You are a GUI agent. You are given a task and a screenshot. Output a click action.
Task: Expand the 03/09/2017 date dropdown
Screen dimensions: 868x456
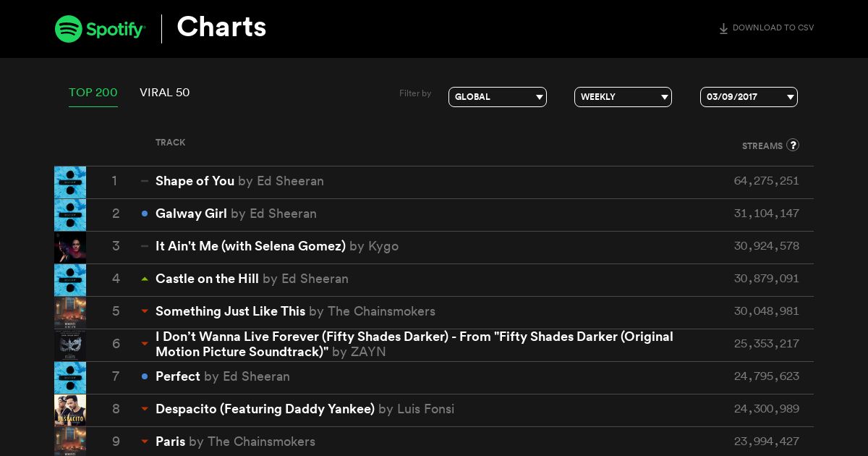(x=749, y=97)
